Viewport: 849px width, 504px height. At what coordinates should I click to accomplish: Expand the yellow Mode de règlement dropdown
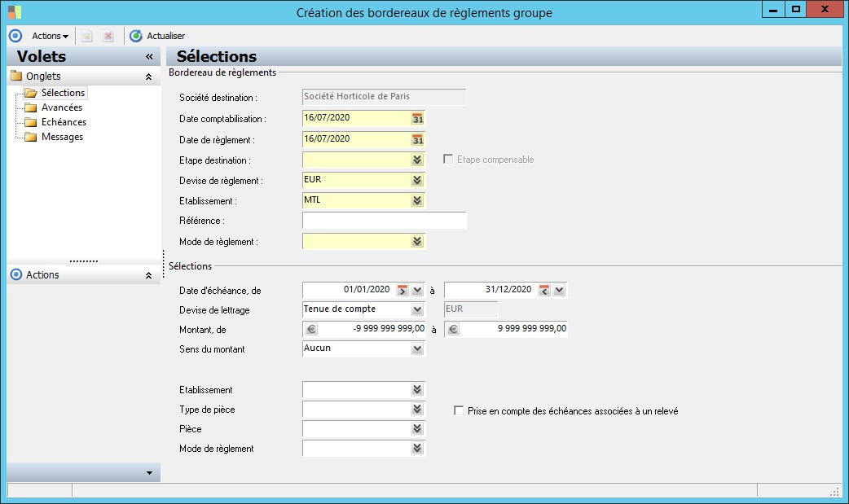point(417,241)
